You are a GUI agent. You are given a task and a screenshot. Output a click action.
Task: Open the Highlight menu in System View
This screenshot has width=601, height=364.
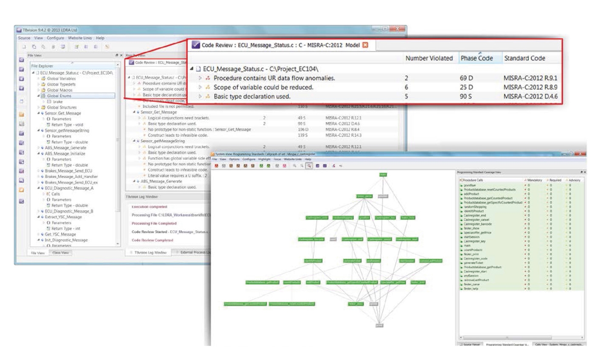coord(264,159)
